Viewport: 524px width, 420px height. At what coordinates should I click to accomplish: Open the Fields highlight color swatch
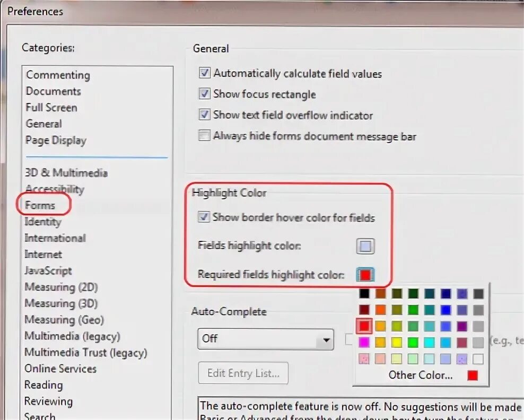[365, 246]
